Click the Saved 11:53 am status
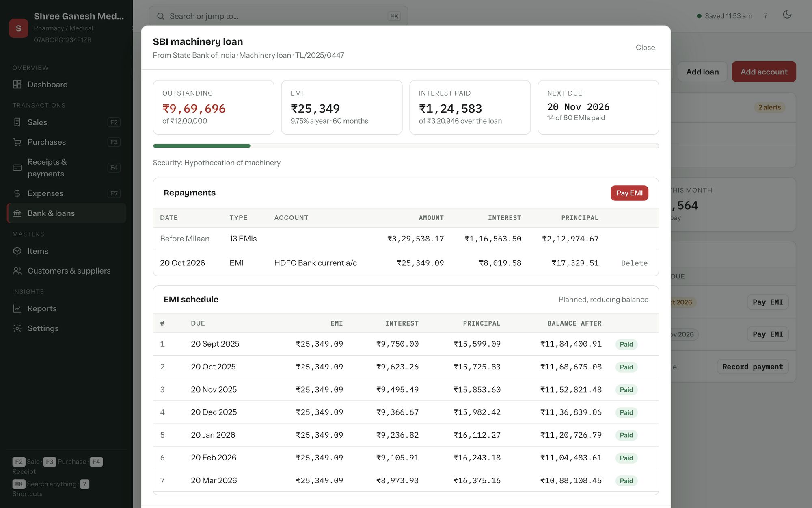The height and width of the screenshot is (508, 812). point(725,16)
